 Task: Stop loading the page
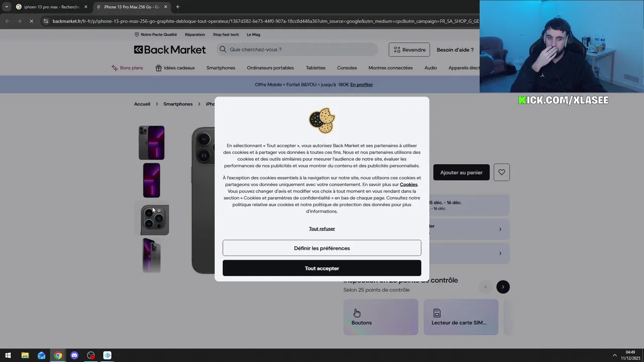click(31, 21)
